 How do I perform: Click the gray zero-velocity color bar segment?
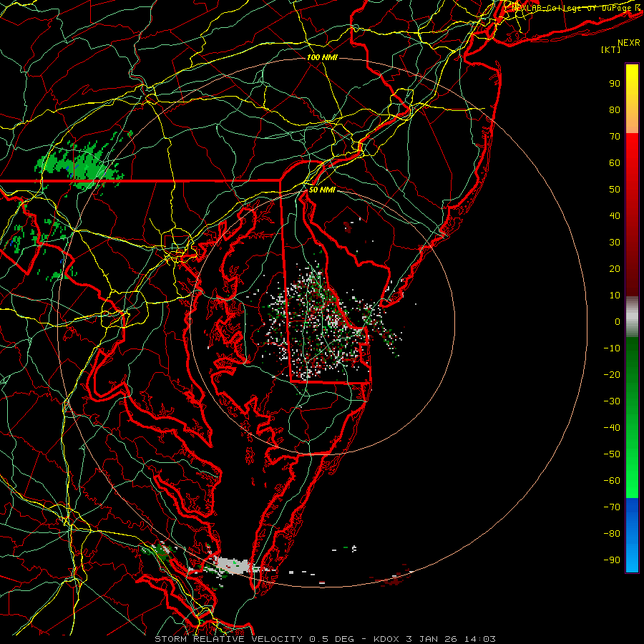632,317
